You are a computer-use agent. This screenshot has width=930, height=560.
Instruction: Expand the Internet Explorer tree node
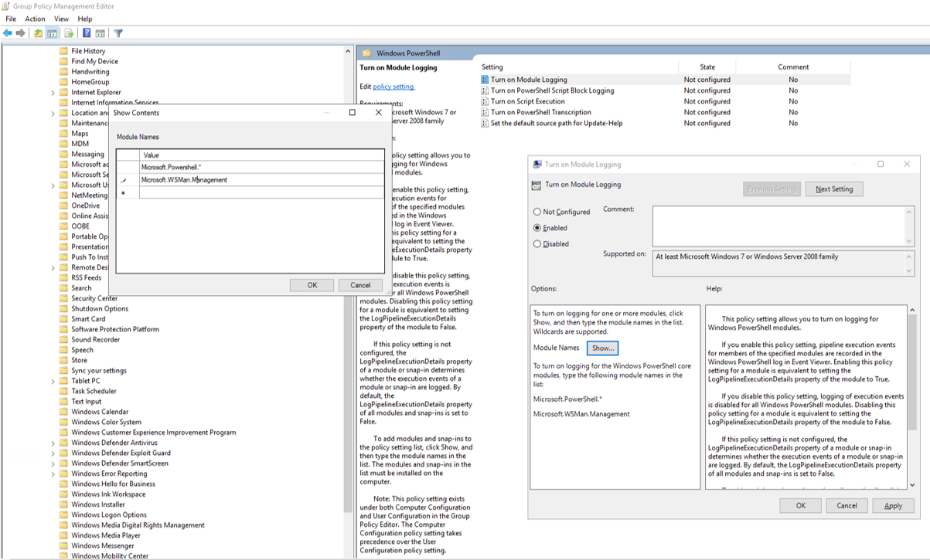[x=53, y=92]
